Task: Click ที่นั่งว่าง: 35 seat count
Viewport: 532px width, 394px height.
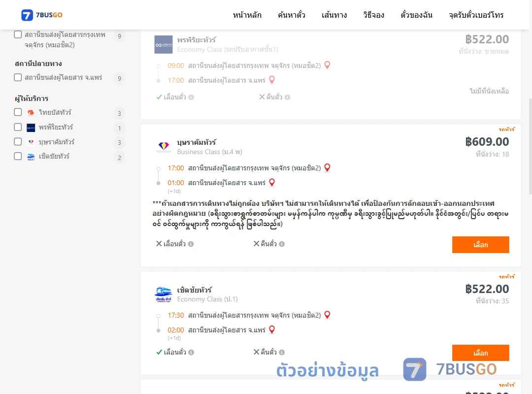Action: 492,301
